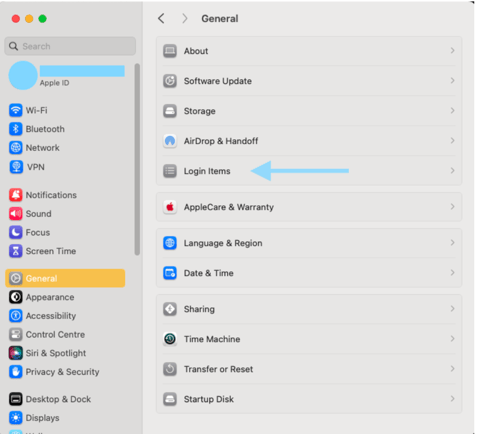Click the sidebar vertical scrollbar

click(137, 159)
